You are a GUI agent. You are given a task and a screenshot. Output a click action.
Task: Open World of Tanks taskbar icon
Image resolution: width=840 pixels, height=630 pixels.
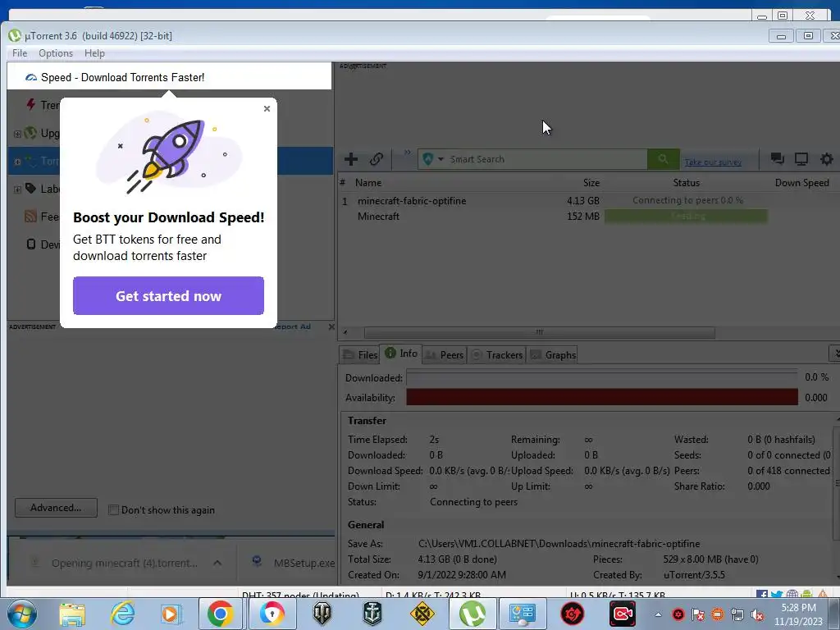point(322,614)
